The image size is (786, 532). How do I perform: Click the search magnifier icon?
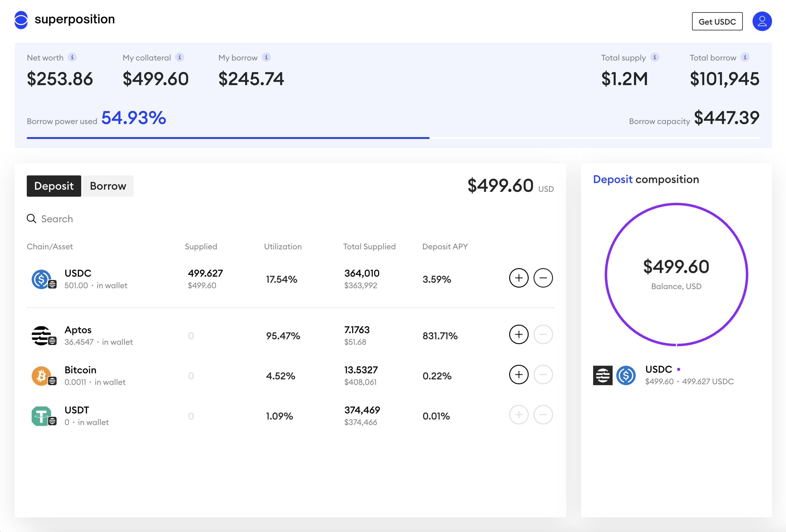click(x=31, y=219)
